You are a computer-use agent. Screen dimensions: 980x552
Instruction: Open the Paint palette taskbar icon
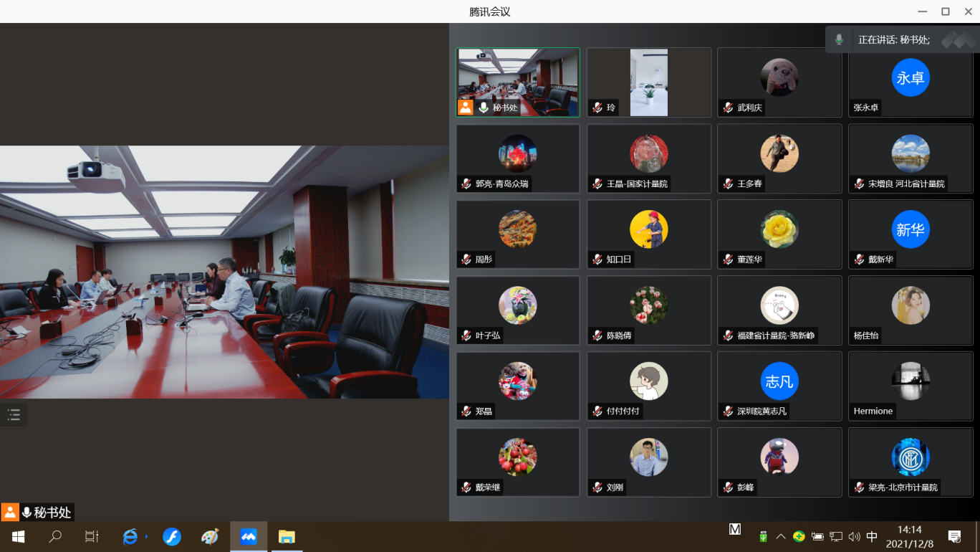[x=209, y=536]
